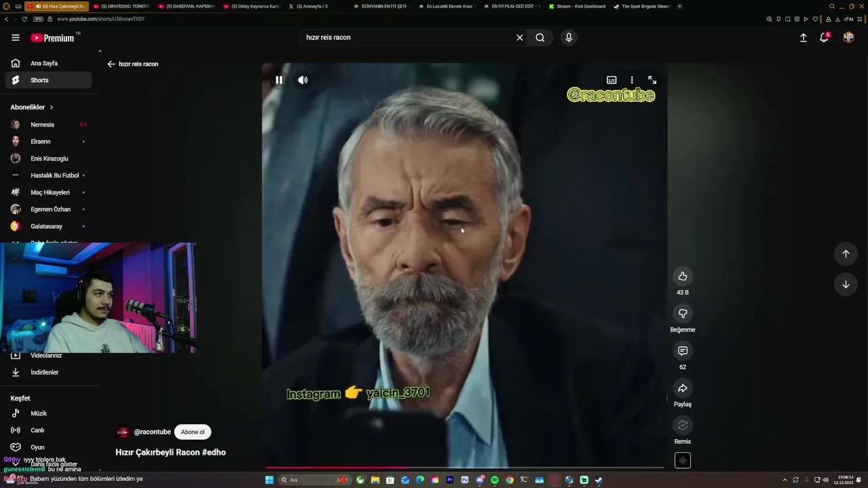This screenshot has width=868, height=488.
Task: Click the #edho hashtag in title
Action: (214, 453)
